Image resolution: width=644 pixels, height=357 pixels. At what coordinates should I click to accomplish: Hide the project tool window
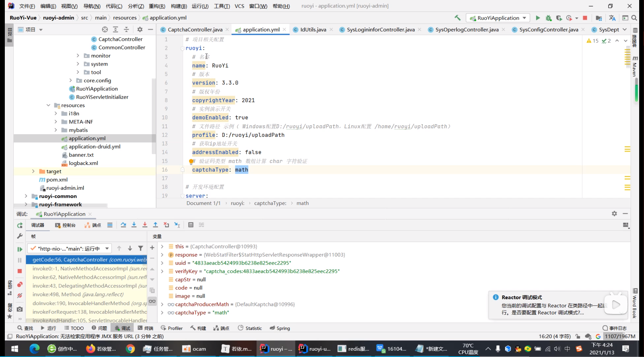pos(150,29)
